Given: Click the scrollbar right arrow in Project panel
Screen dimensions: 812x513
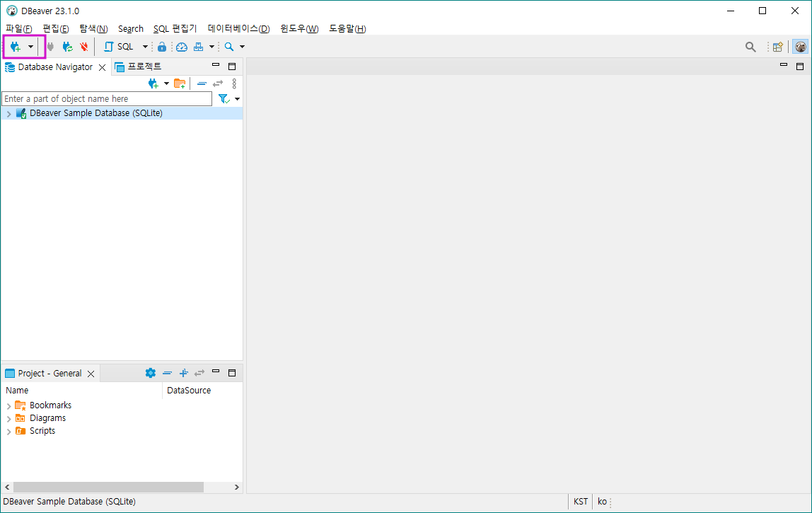Looking at the screenshot, I should 237,487.
